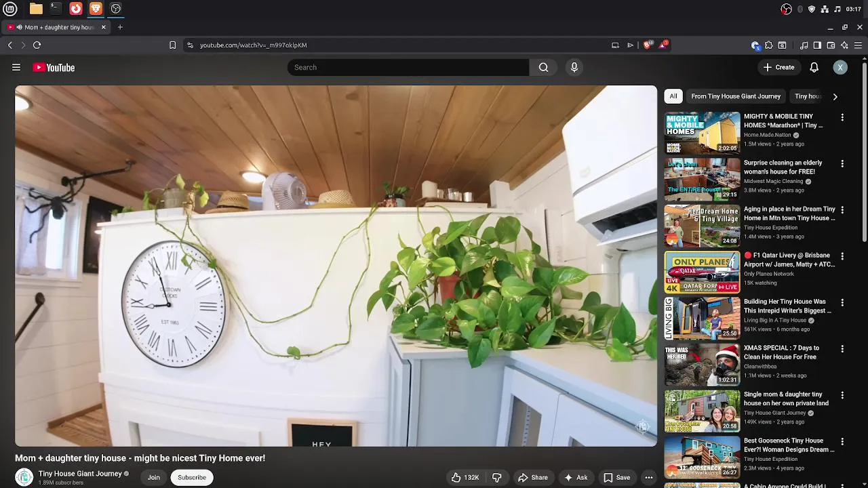Start voice search with the microphone
Screen dimensions: 868x488
click(574, 67)
